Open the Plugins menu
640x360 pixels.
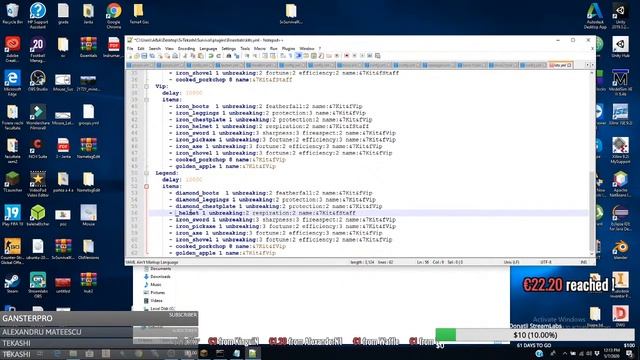(288, 49)
